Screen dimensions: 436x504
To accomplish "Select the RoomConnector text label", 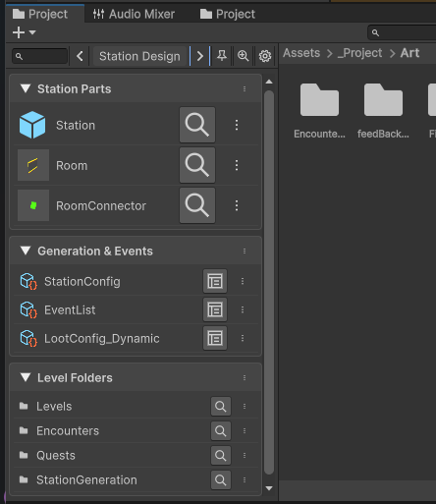I will [101, 205].
